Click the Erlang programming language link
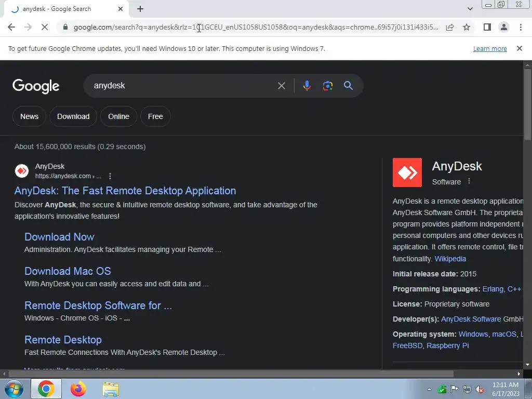The height and width of the screenshot is (399, 532). pos(493,289)
